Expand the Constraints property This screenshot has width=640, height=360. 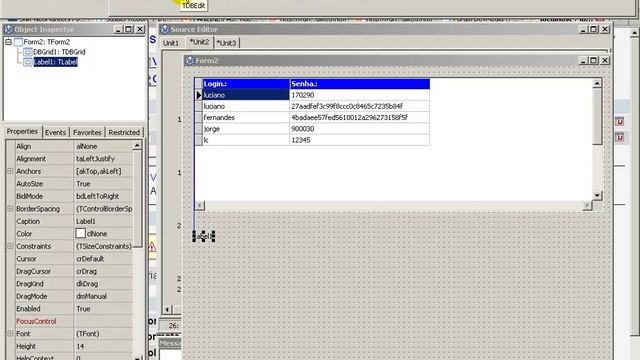10,246
